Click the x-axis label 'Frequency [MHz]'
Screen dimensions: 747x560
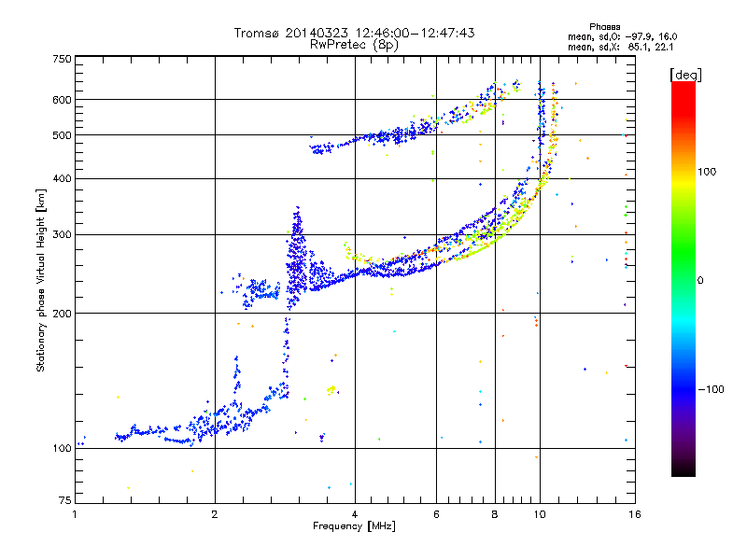[x=354, y=526]
